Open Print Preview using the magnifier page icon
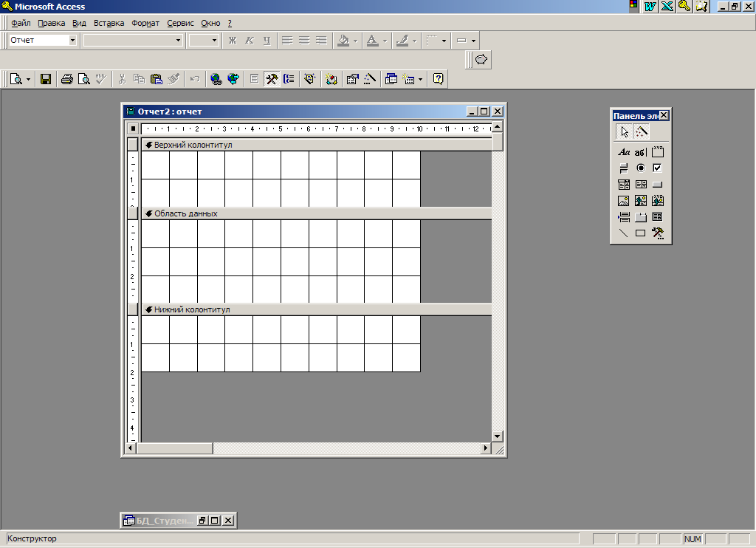This screenshot has height=548, width=756. [84, 79]
